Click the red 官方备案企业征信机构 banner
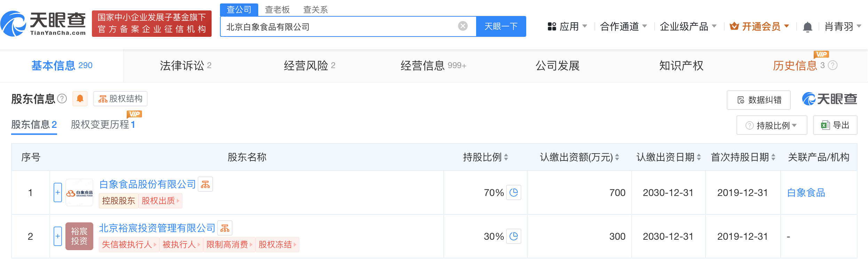868x271 pixels. [x=152, y=24]
